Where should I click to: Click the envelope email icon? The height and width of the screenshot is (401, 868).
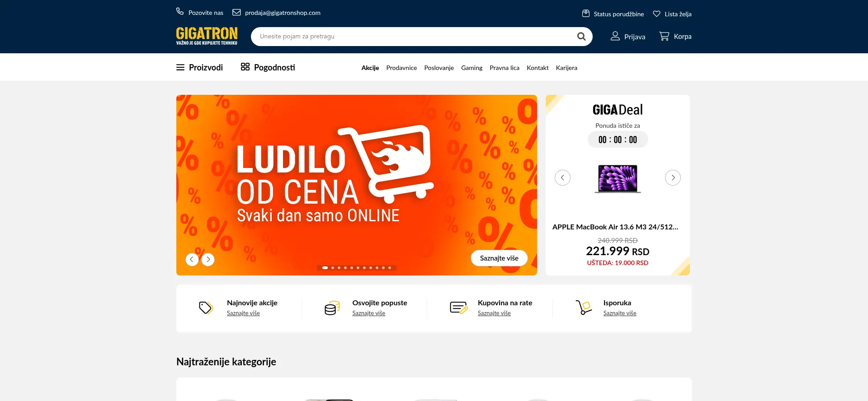tap(236, 12)
